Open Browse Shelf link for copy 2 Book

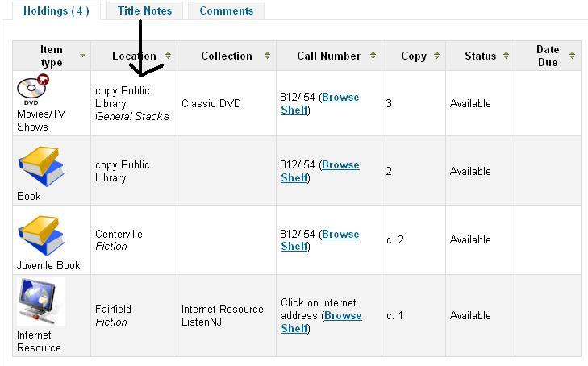tap(340, 165)
